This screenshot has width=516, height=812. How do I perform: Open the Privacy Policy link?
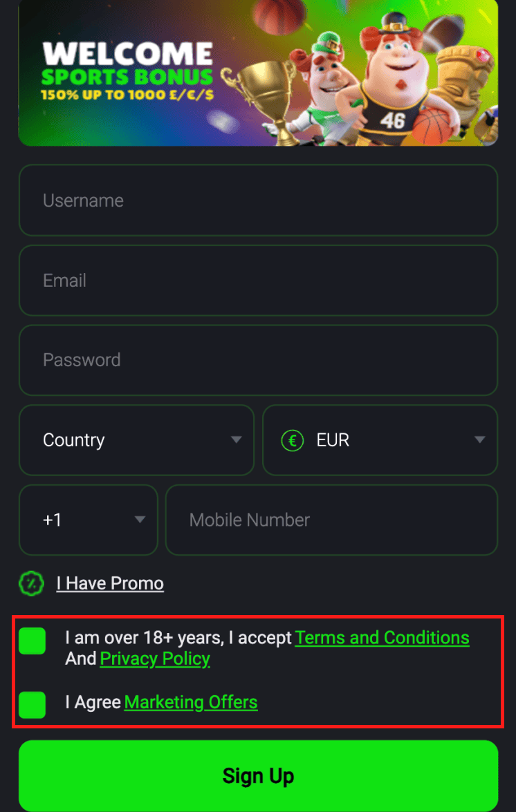(155, 659)
